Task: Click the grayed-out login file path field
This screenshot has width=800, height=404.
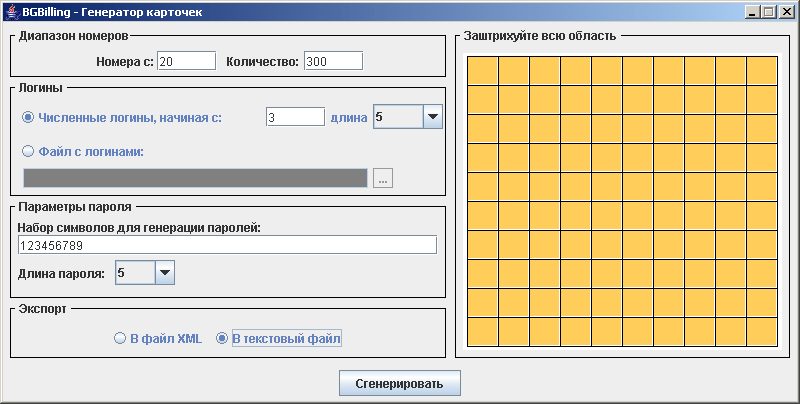Action: (x=195, y=178)
